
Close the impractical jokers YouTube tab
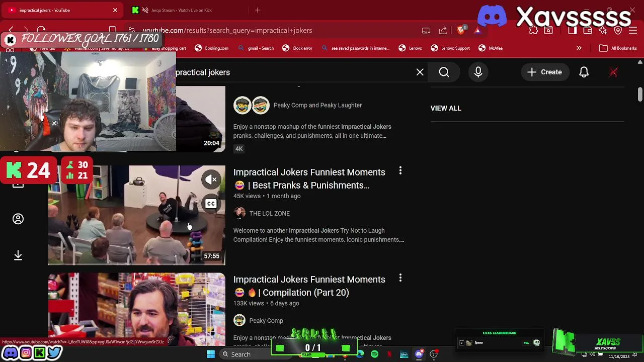point(115,10)
